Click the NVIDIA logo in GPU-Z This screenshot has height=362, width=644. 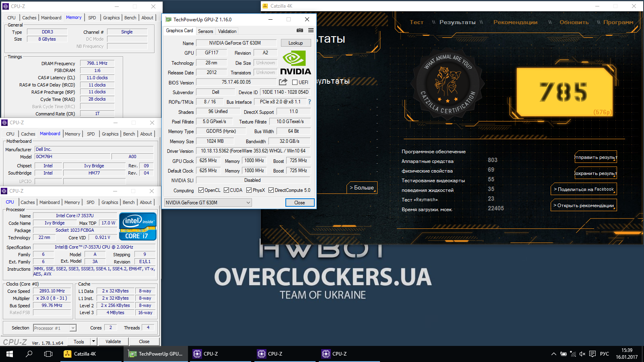[x=295, y=63]
